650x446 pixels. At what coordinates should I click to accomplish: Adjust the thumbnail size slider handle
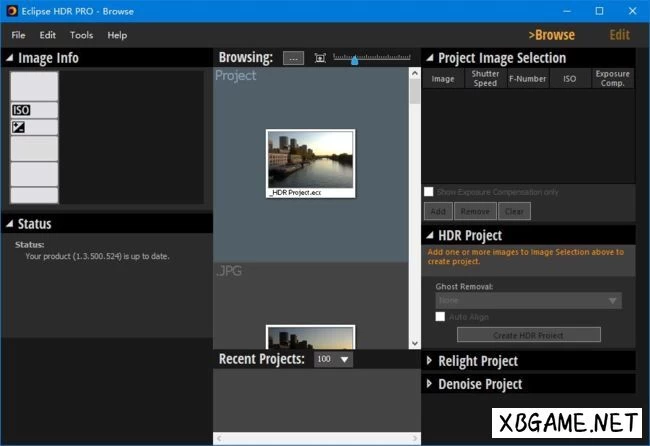point(354,60)
